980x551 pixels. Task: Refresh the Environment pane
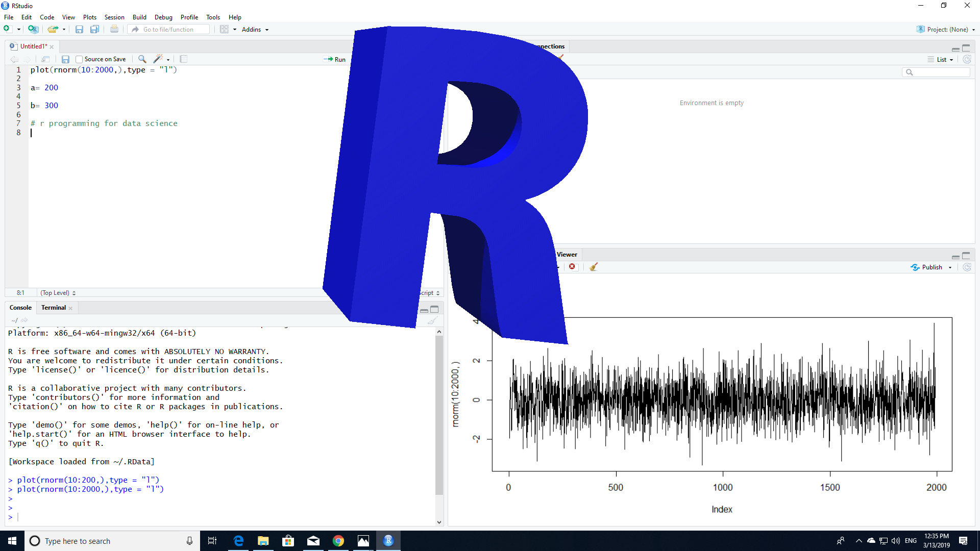tap(967, 59)
